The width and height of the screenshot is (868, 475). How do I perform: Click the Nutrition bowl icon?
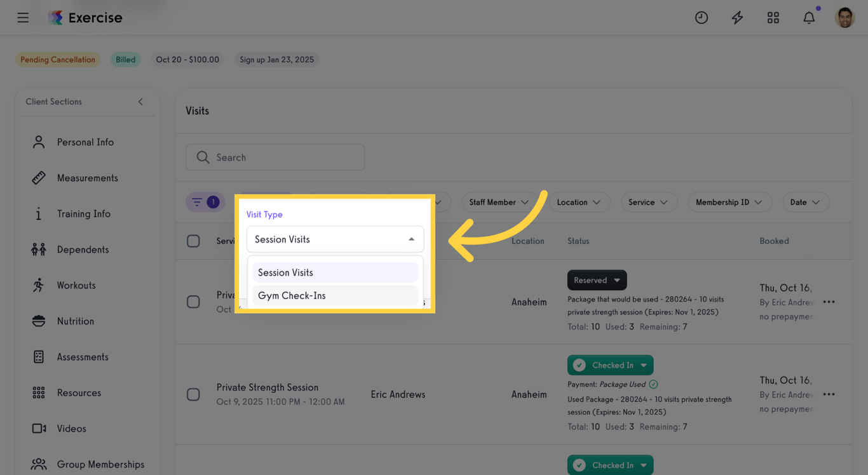pyautogui.click(x=39, y=321)
